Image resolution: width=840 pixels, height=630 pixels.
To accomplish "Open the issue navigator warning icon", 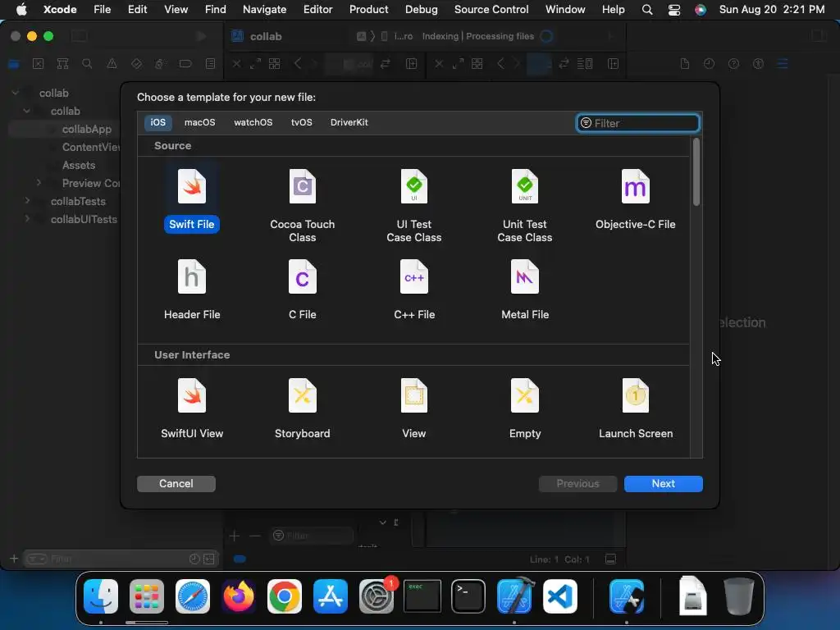I will pyautogui.click(x=112, y=64).
